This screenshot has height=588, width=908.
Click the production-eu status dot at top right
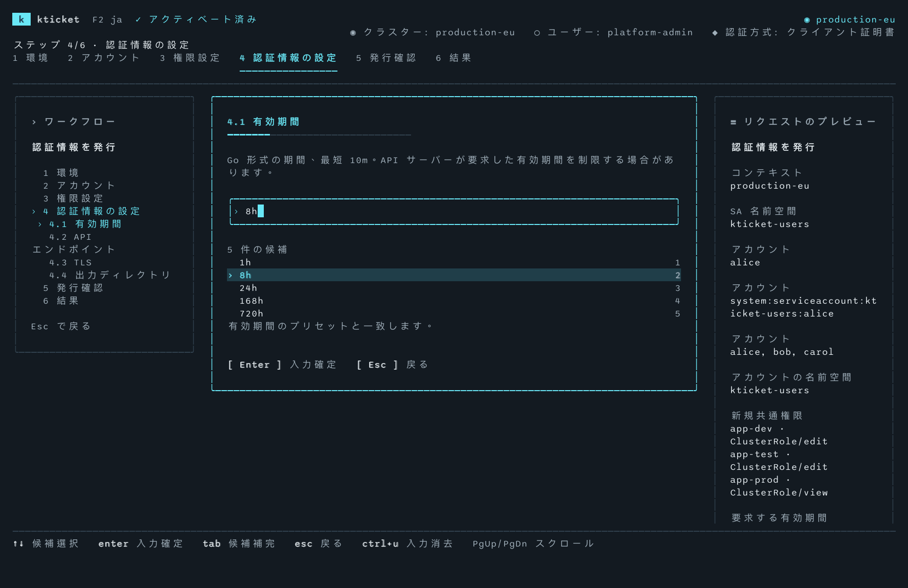pyautogui.click(x=807, y=20)
